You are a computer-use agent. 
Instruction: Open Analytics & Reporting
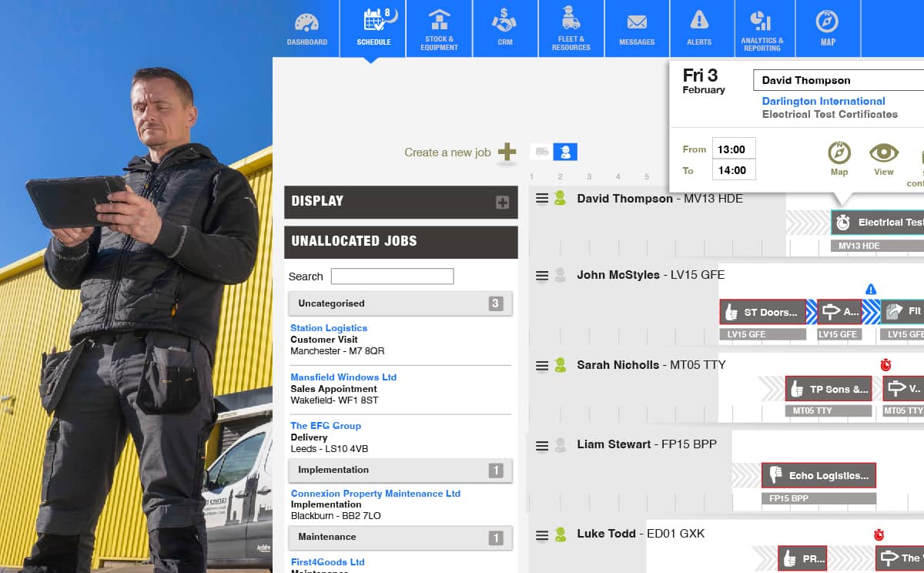[764, 28]
